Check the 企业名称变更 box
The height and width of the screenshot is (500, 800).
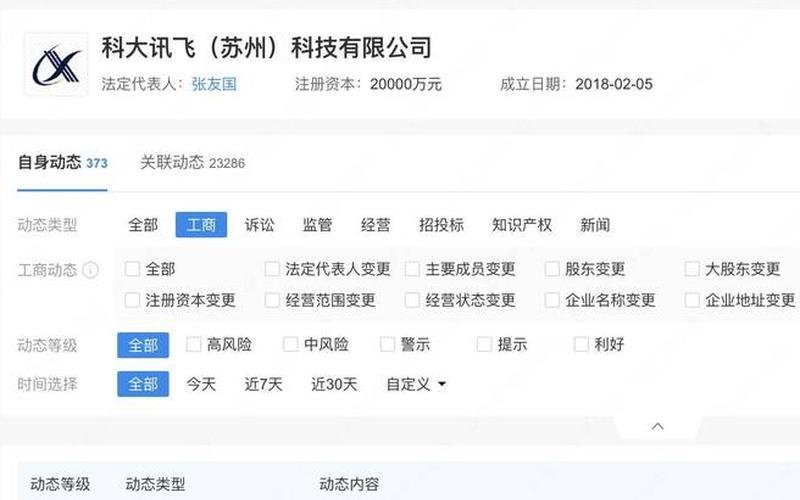point(552,300)
